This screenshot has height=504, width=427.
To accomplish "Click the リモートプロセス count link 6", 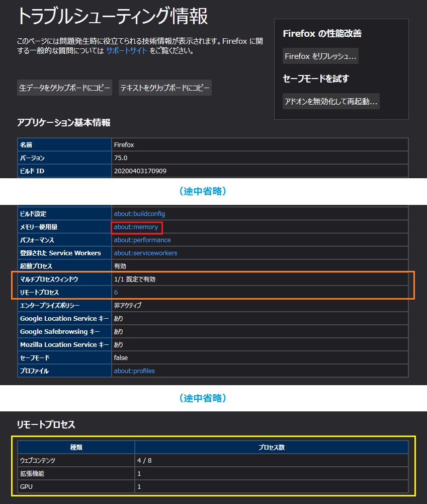I will pyautogui.click(x=116, y=292).
